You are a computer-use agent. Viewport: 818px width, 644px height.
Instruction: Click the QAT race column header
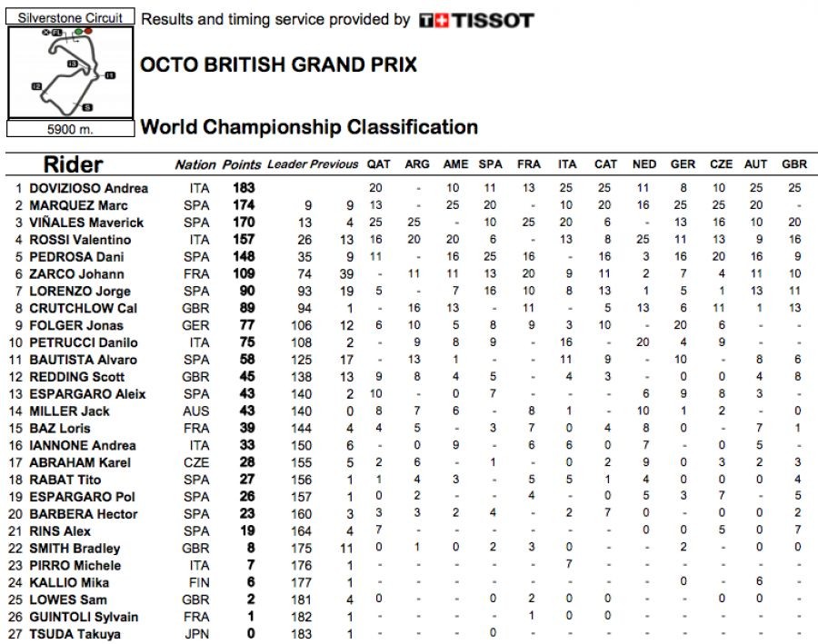[378, 165]
